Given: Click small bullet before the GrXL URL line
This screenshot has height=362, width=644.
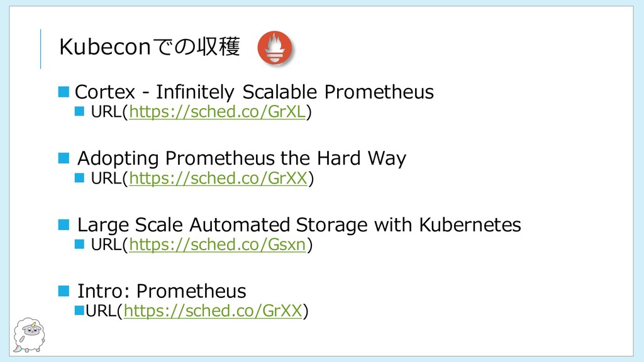Looking at the screenshot, I should coord(79,111).
